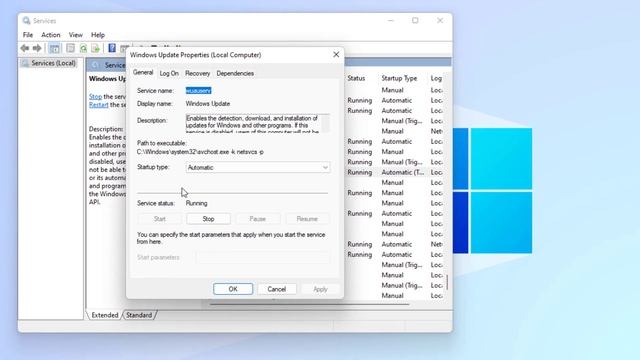Viewport: 640px width, 360px height.
Task: Expand the Startup type dropdown
Action: 325,167
